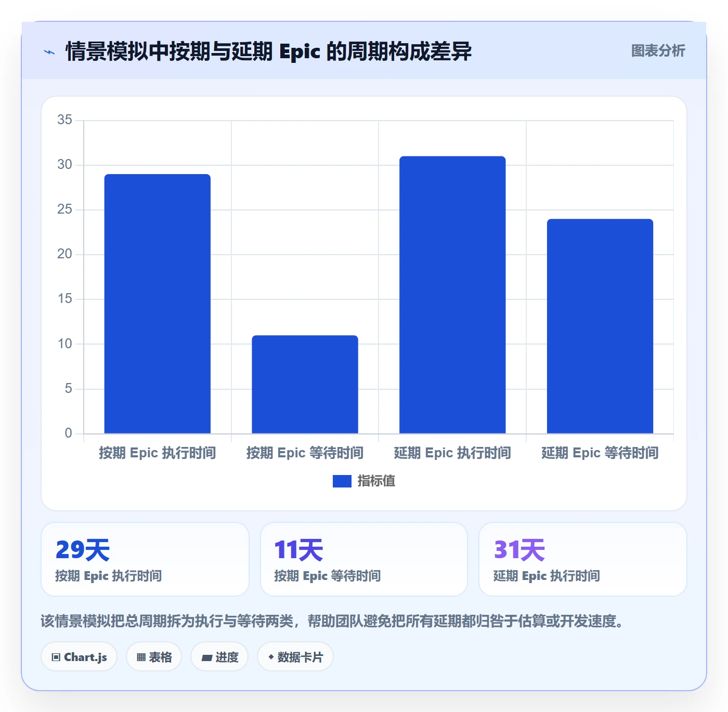Image resolution: width=728 pixels, height=712 pixels.
Task: Click the 图表分析 label in header
Action: pos(658,51)
